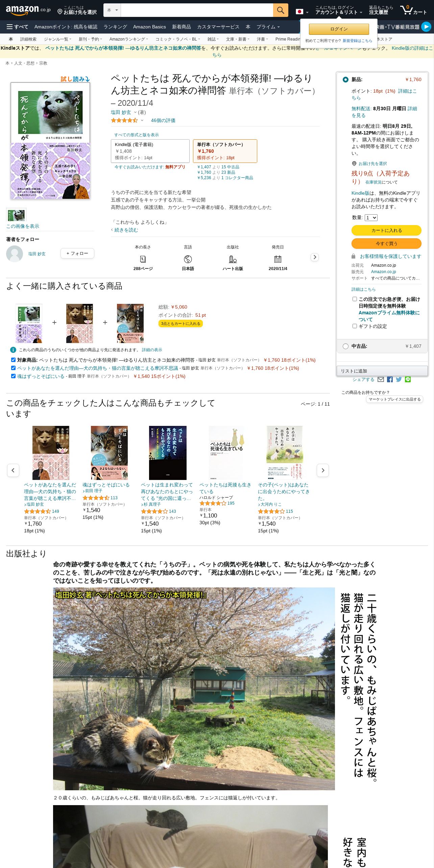
Task: Click the orange search magnifier button
Action: pyautogui.click(x=281, y=10)
